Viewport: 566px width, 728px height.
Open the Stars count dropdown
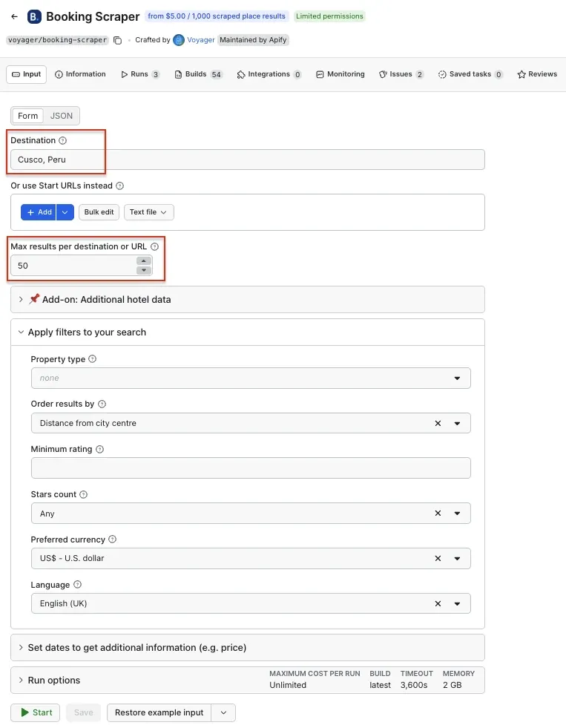point(457,514)
